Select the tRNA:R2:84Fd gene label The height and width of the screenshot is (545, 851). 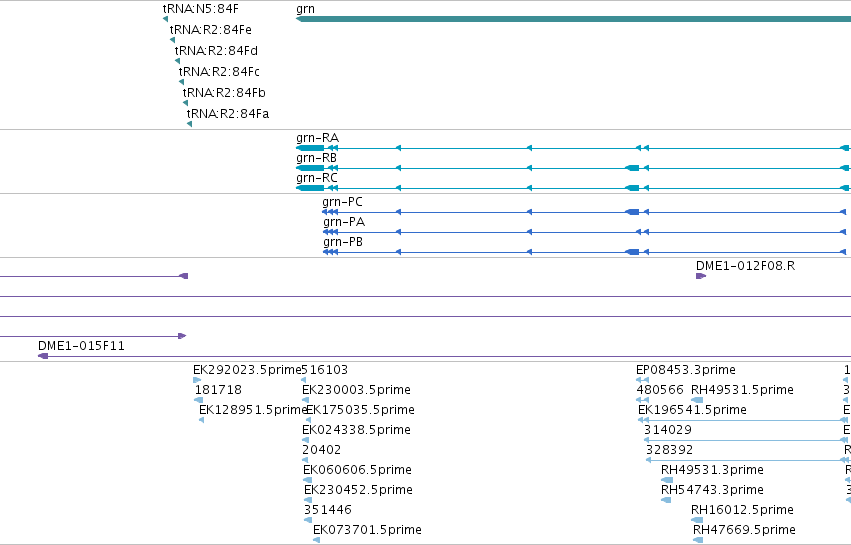click(216, 51)
